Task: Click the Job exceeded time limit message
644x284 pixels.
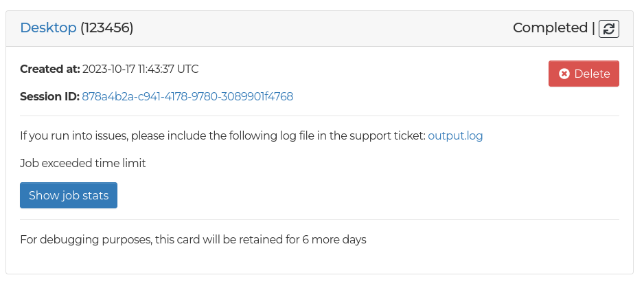Action: click(x=83, y=163)
